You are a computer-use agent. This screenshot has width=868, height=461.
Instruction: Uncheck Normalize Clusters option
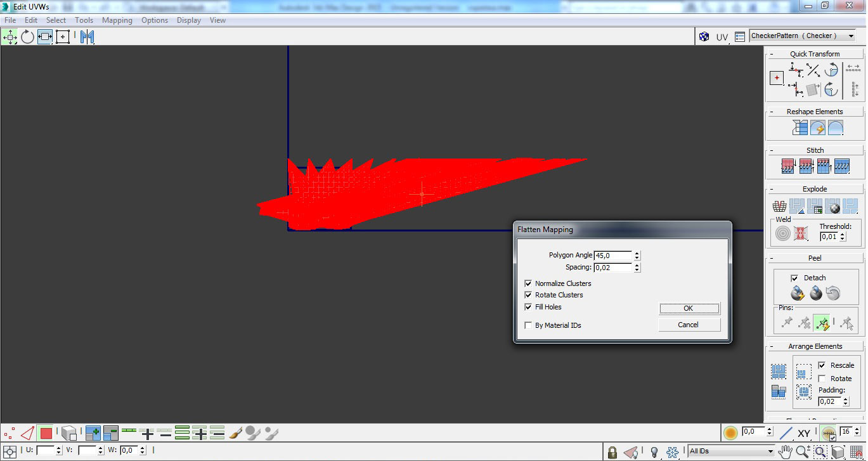click(x=528, y=283)
